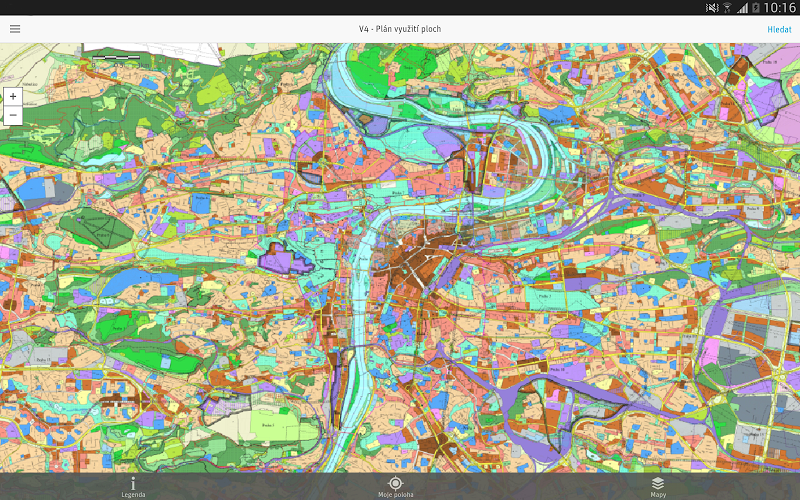Image resolution: width=800 pixels, height=500 pixels.
Task: Tap the Wi-Fi status icon
Action: pyautogui.click(x=728, y=8)
